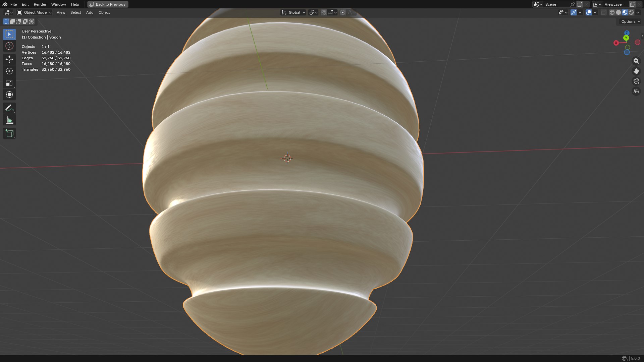Pin the scene with pushpin icon

573,4
